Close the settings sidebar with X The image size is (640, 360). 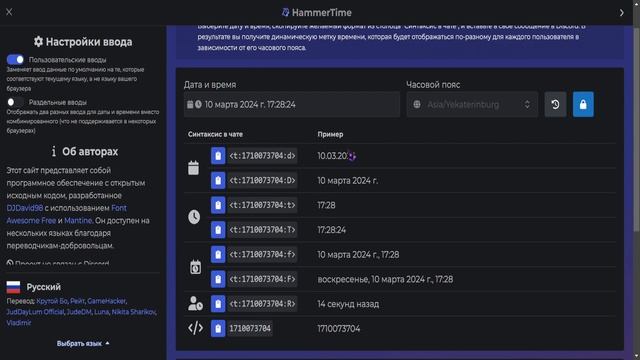click(9, 12)
